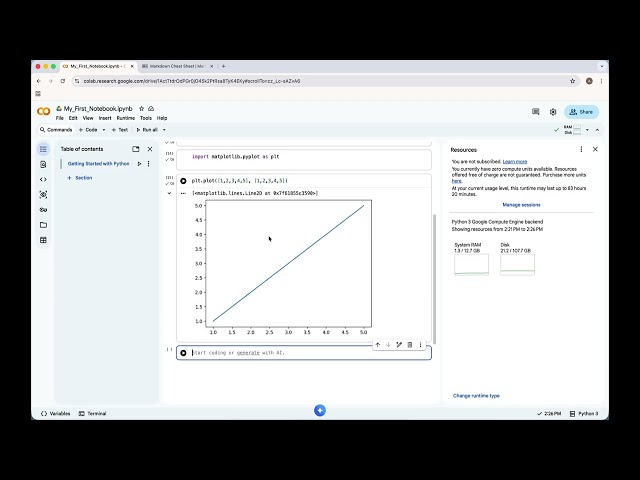Click Change runtime type
The height and width of the screenshot is (480, 640).
coord(476,396)
